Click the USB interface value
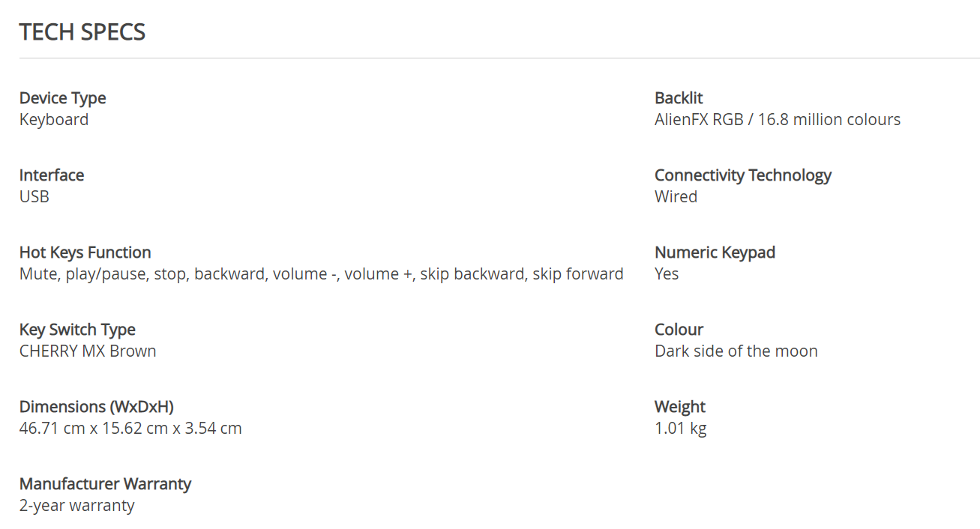 pos(34,196)
